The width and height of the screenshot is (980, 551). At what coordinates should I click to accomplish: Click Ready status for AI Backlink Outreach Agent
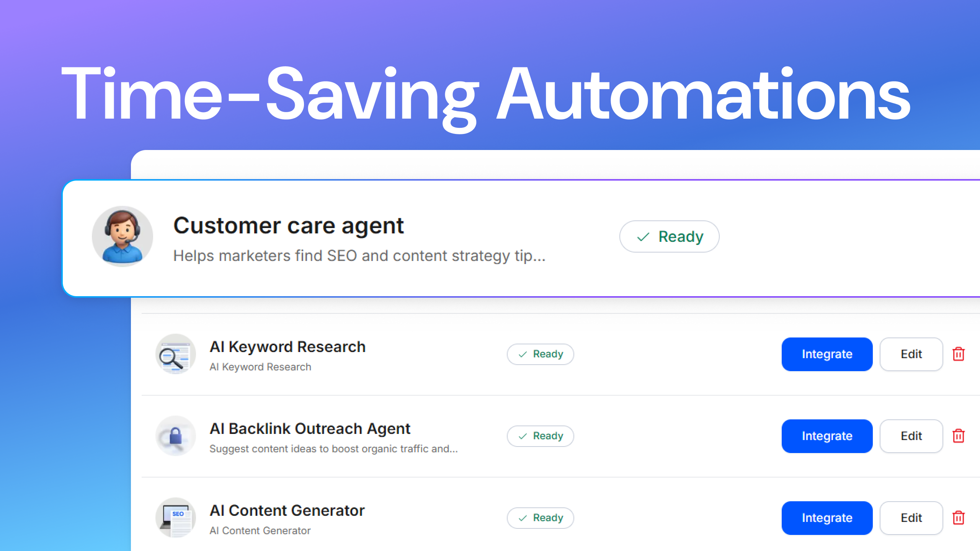pos(541,436)
